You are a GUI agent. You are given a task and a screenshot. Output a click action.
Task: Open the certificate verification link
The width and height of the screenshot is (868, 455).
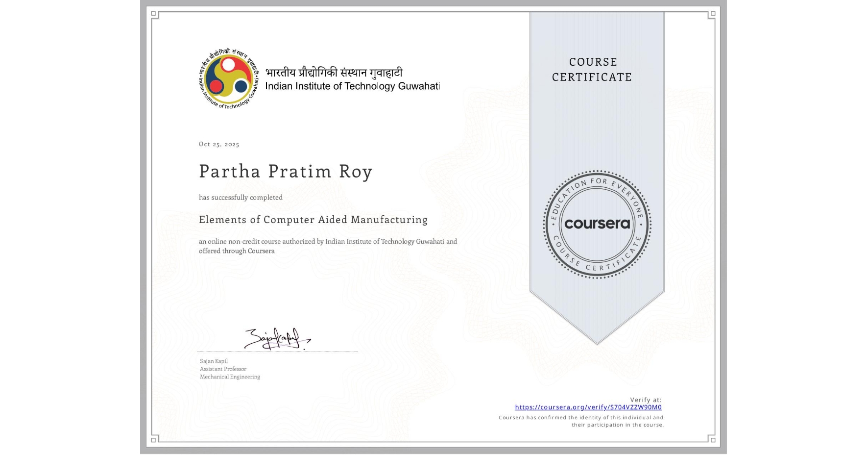tap(589, 407)
